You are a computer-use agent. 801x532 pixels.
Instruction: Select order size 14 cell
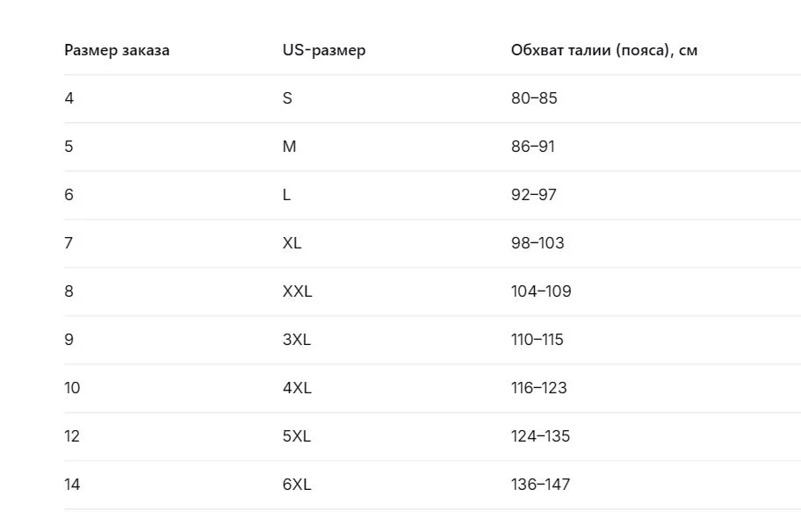[72, 485]
